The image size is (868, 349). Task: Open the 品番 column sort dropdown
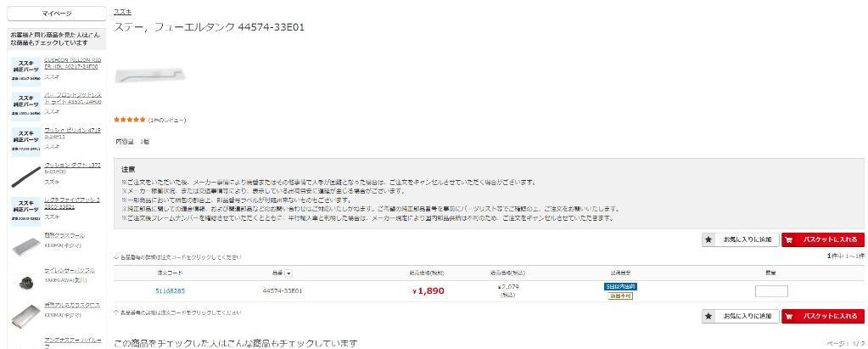click(x=289, y=273)
